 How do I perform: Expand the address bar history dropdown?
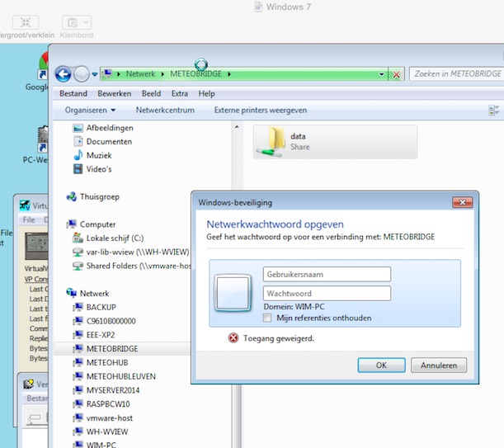pyautogui.click(x=382, y=74)
